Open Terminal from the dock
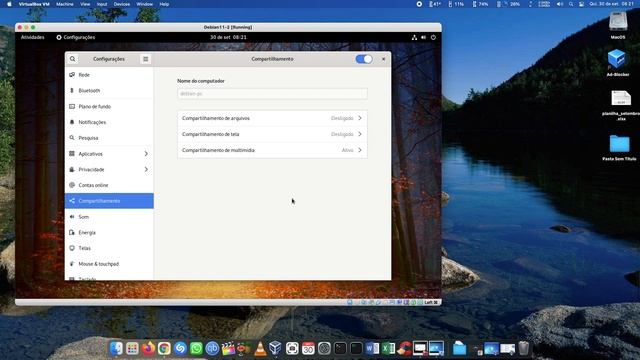This screenshot has width=640, height=360. 340,348
